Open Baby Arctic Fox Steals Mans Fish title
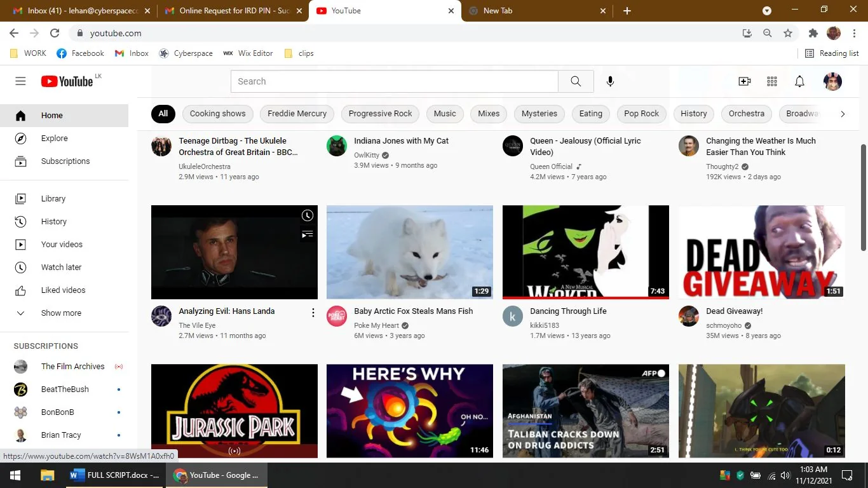The image size is (868, 488). (414, 311)
